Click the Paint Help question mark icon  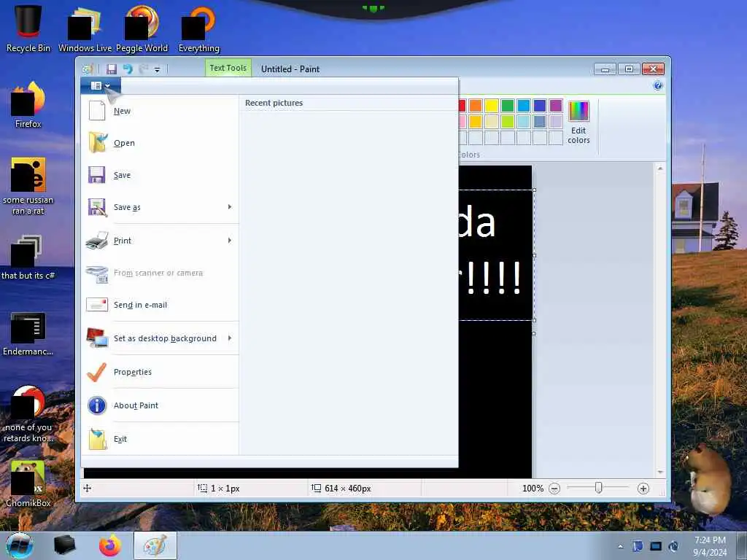tap(658, 86)
